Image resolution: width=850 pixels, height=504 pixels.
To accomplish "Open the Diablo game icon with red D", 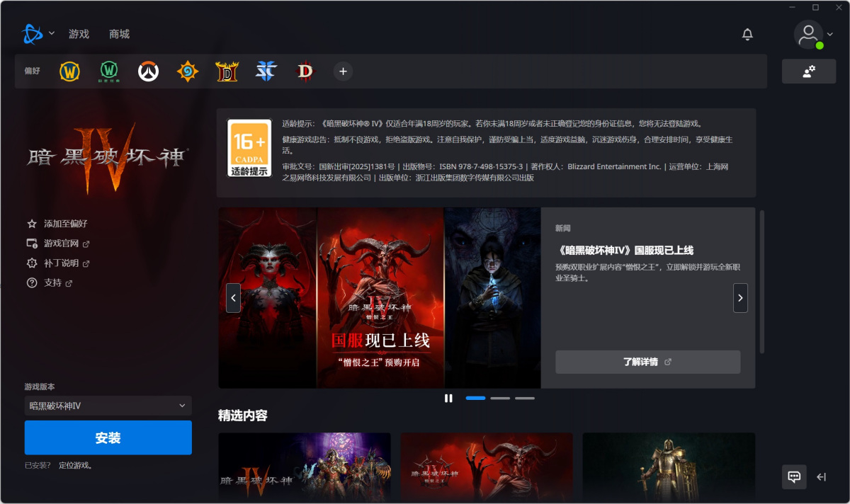I will 305,71.
